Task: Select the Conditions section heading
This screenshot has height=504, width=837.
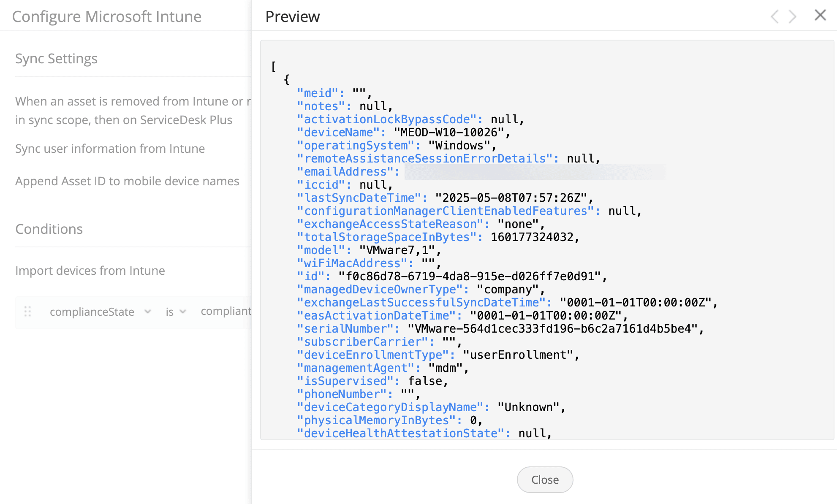Action: [x=49, y=229]
